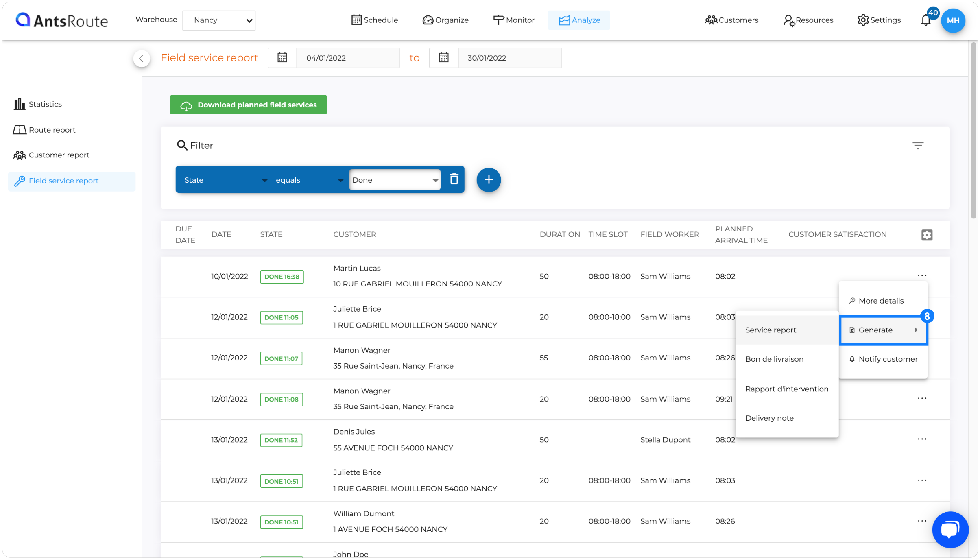Open the MH user avatar menu
The image size is (980, 559).
pos(953,20)
